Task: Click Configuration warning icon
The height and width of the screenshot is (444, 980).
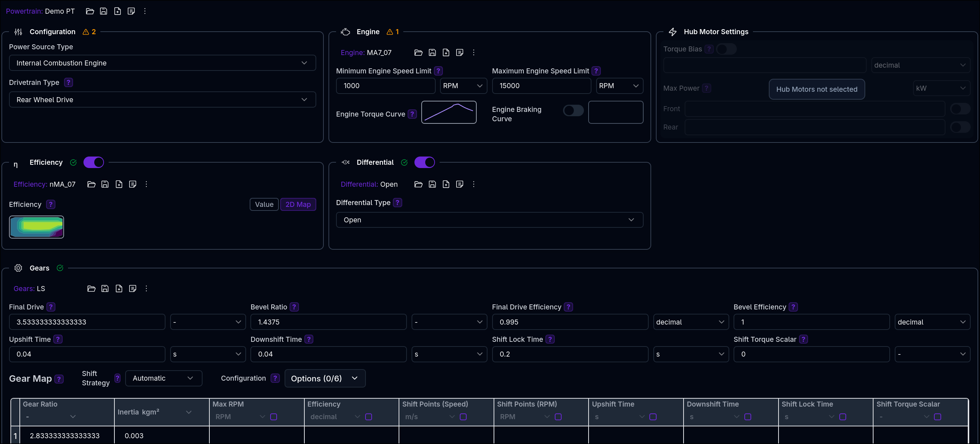Action: click(x=86, y=32)
